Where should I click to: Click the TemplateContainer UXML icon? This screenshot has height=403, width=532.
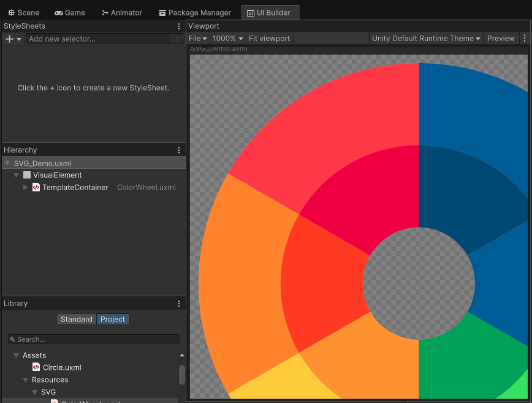pyautogui.click(x=36, y=188)
